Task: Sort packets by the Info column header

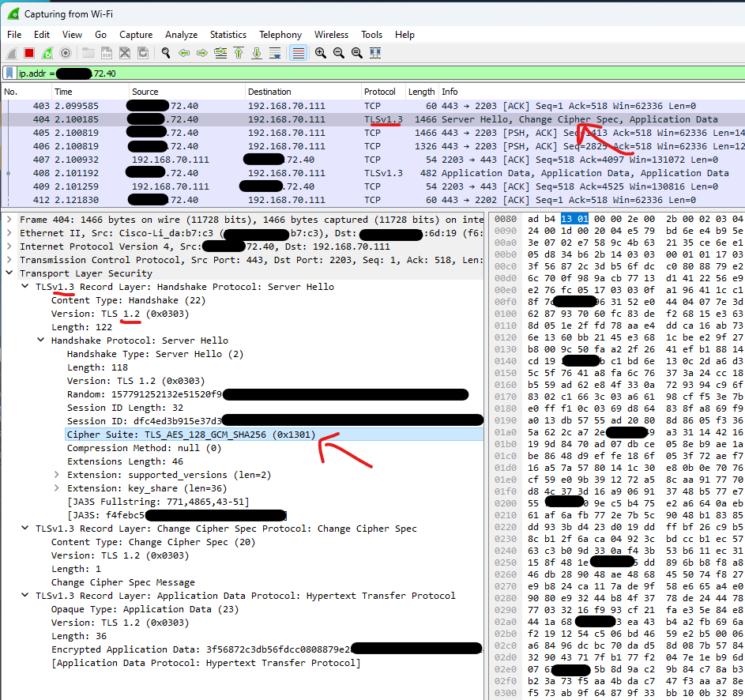Action: pos(592,92)
